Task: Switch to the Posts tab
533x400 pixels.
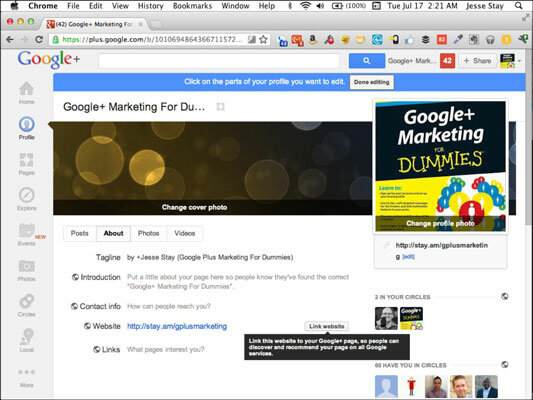Action: pyautogui.click(x=80, y=233)
